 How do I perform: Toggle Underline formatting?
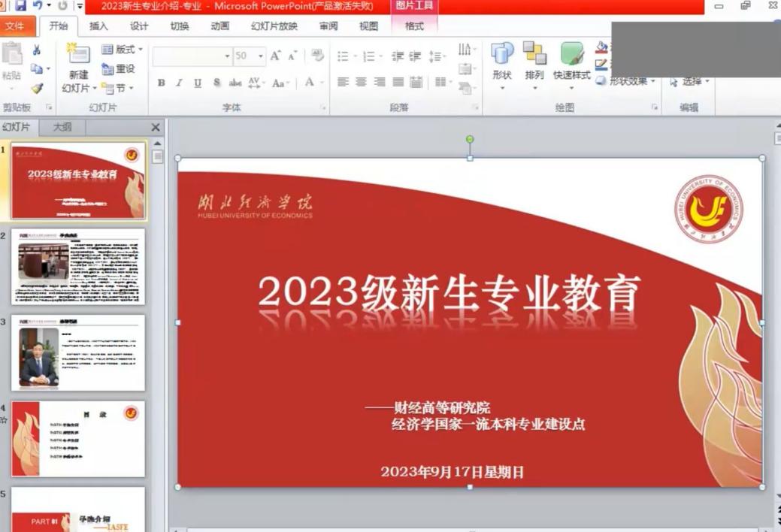click(x=198, y=83)
